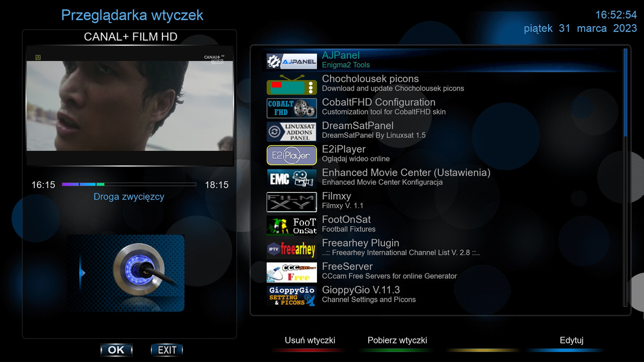Choose the FootOnSat entry title
Image resolution: width=644 pixels, height=362 pixels.
(346, 220)
